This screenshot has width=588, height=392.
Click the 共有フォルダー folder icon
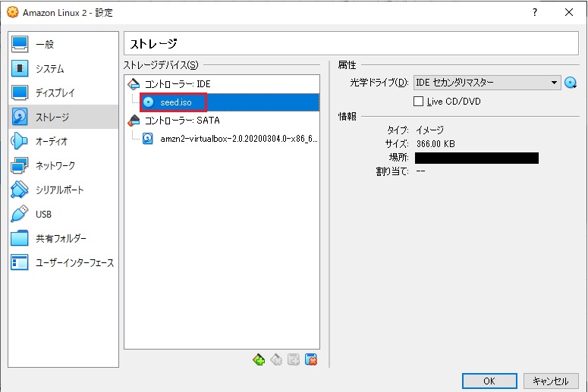[19, 238]
